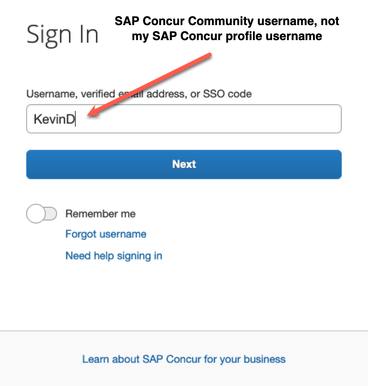This screenshot has width=368, height=386.
Task: Click the Remember me label text
Action: [x=100, y=214]
